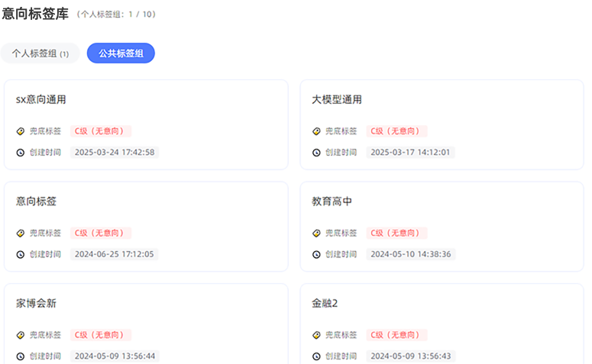592x364 pixels.
Task: Click the tag icon in sx意向通用 card
Action: click(21, 131)
